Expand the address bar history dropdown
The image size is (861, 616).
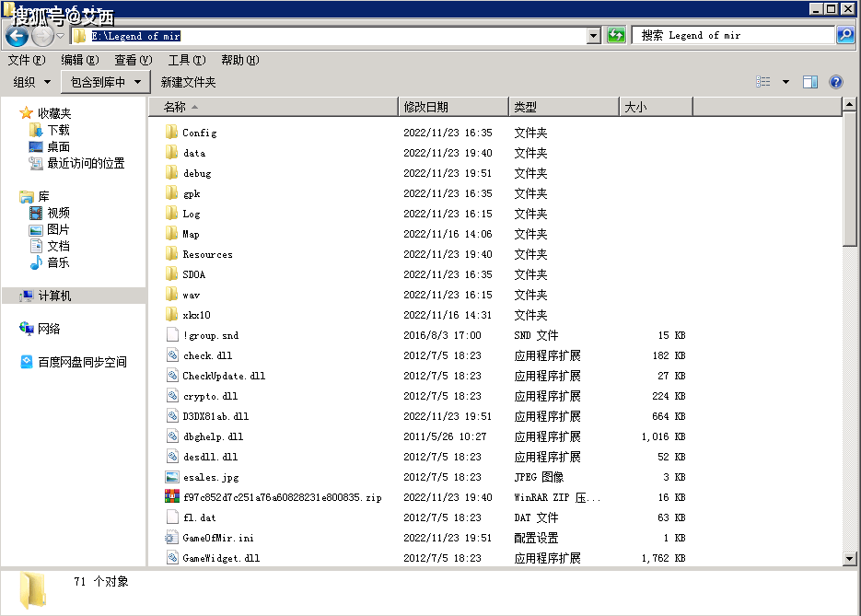pos(594,36)
